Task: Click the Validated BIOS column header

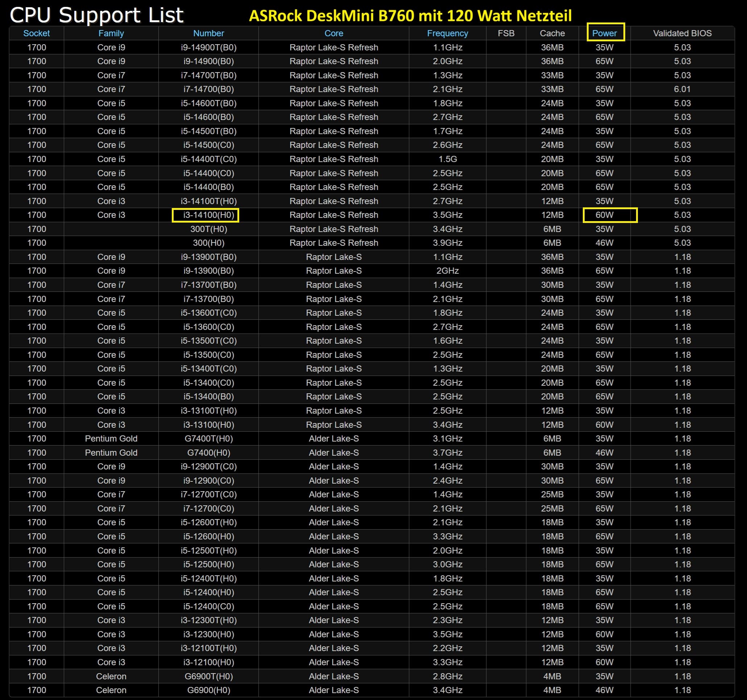Action: (682, 33)
